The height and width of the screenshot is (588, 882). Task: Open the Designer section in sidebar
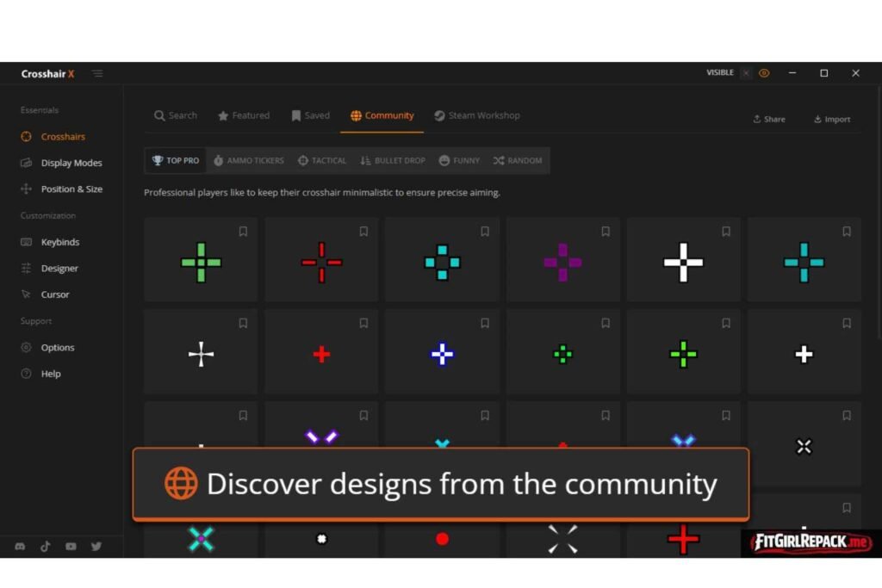coord(59,269)
